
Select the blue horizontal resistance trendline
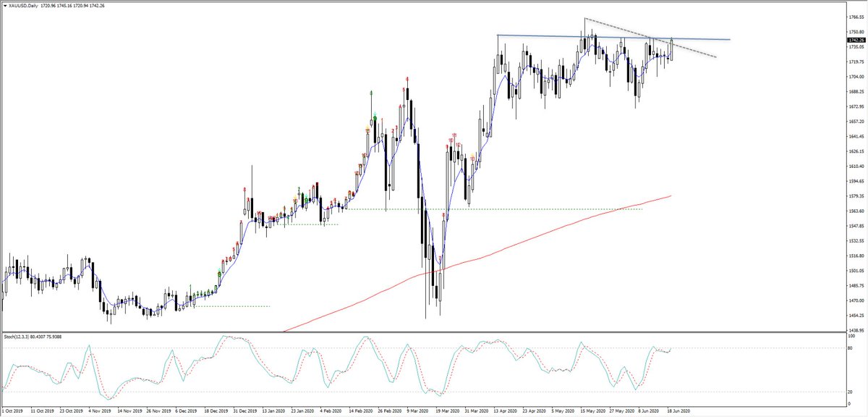point(615,37)
